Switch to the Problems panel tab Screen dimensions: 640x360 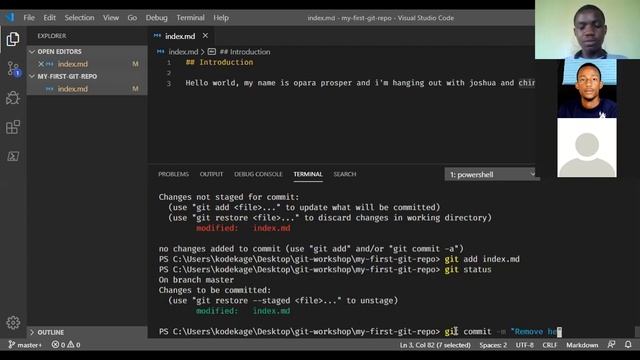pos(173,174)
